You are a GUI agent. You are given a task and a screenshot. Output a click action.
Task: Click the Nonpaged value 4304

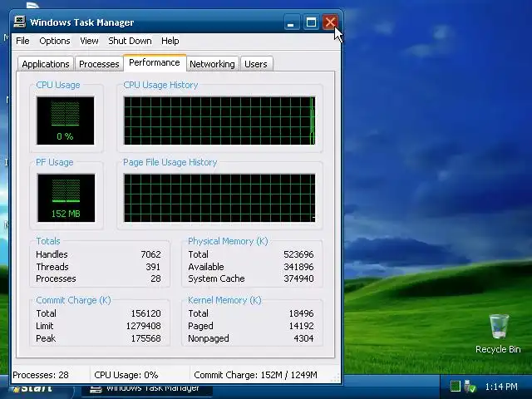click(x=303, y=338)
